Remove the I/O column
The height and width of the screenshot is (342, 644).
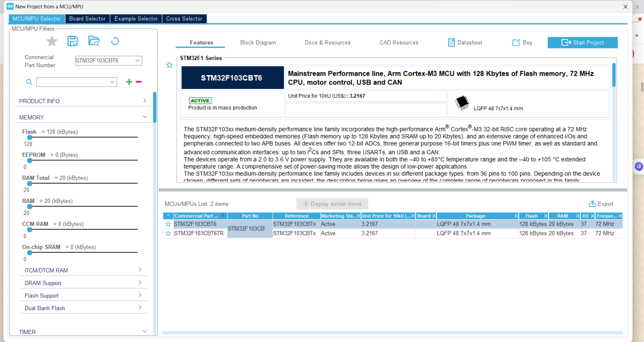(593, 216)
